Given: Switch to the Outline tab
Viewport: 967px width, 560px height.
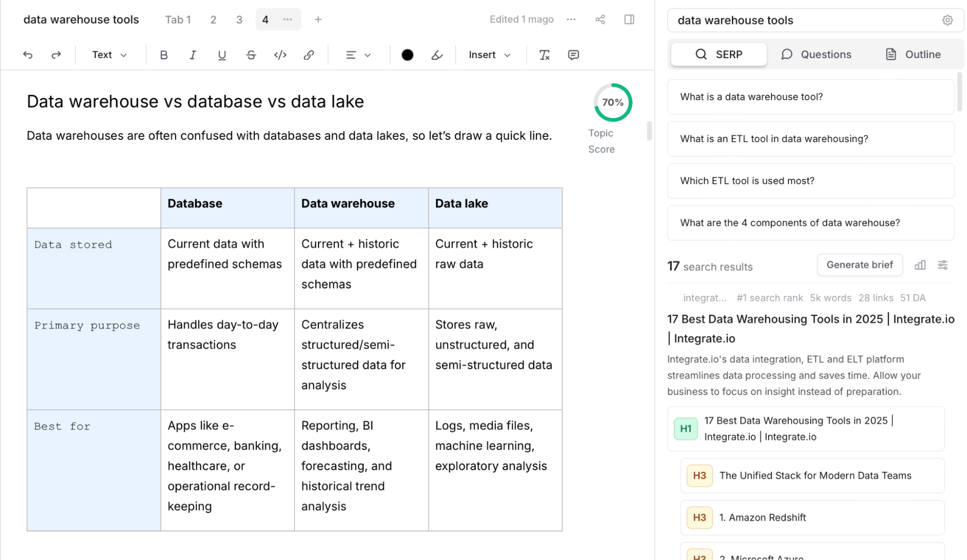Looking at the screenshot, I should tap(913, 54).
